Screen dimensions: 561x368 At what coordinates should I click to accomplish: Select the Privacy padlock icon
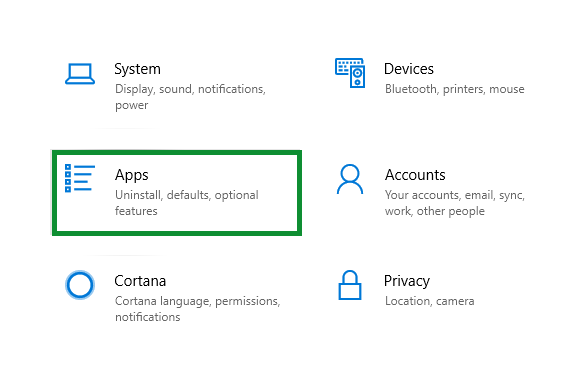350,285
